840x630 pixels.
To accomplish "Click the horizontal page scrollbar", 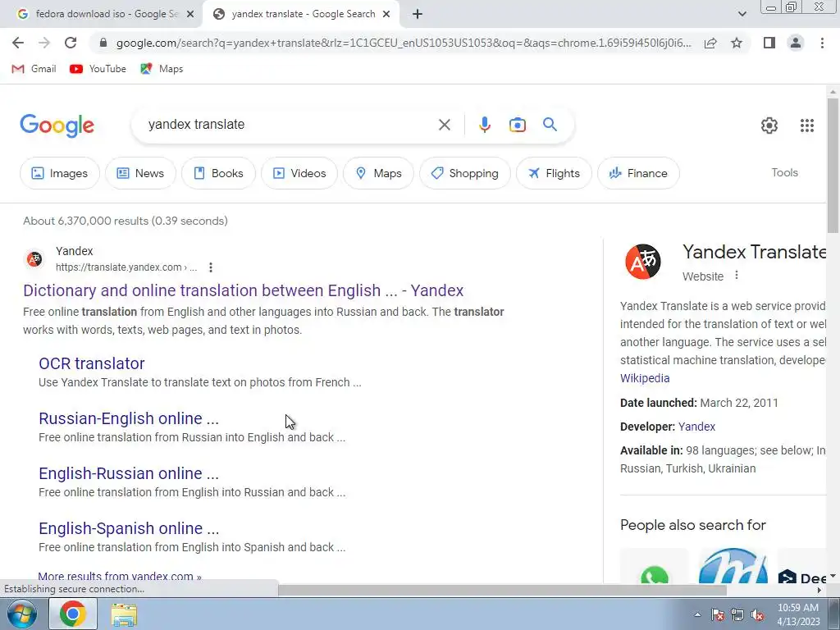I will click(x=502, y=590).
